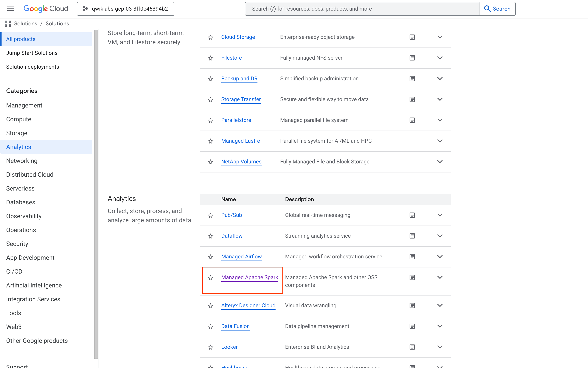
Task: Open documentation icon beside Data Fusion
Action: pyautogui.click(x=412, y=326)
